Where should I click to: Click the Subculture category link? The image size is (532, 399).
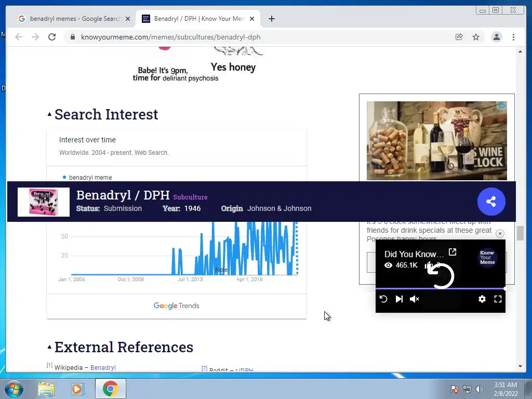[x=190, y=197]
